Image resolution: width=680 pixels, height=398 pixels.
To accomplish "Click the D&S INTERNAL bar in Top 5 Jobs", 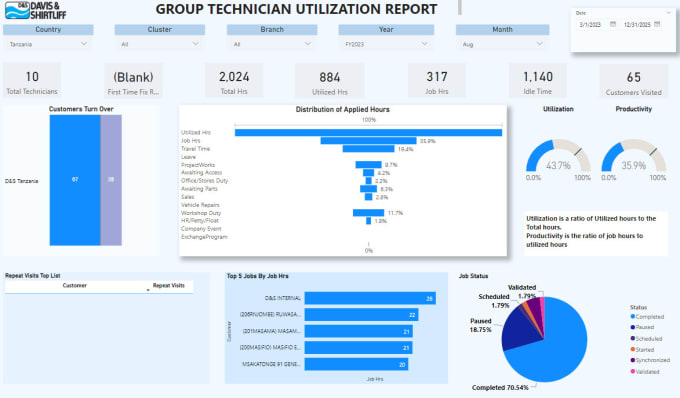I will 370,298.
